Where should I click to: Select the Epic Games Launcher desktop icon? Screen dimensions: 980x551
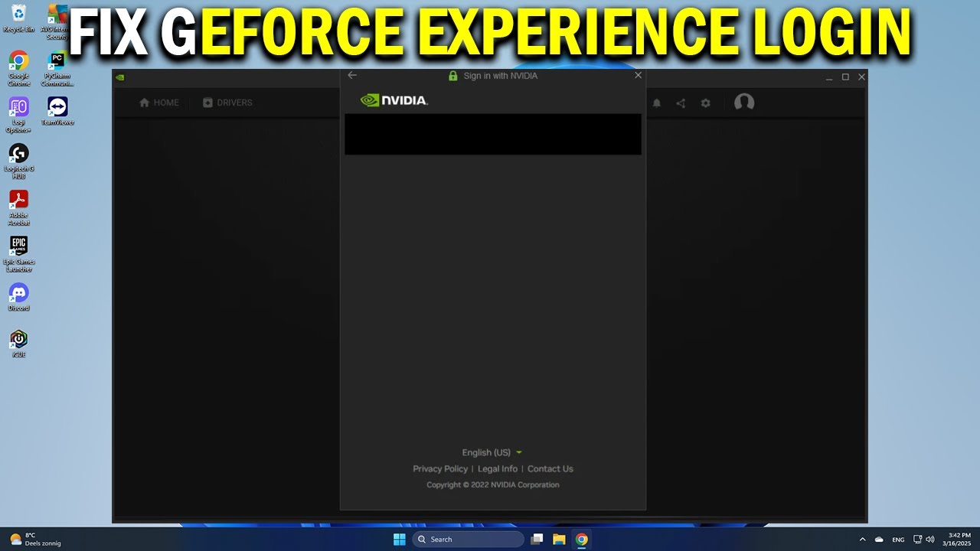pos(18,255)
